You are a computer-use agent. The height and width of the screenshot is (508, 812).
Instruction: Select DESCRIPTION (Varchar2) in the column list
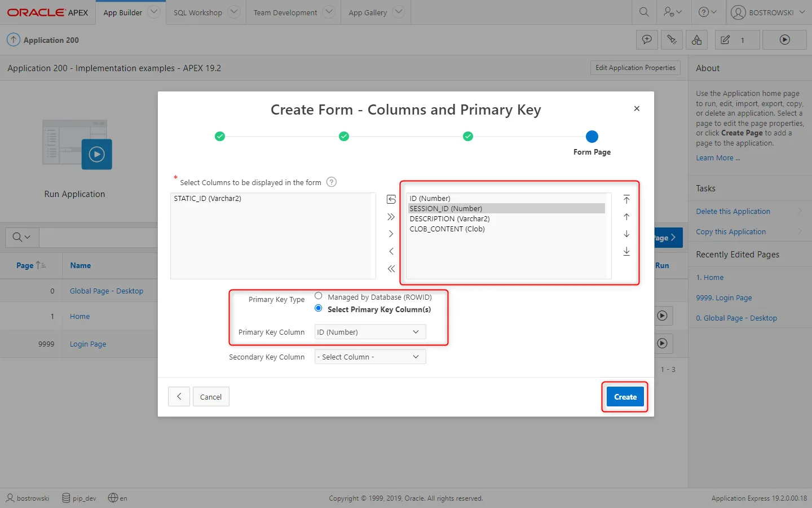pyautogui.click(x=449, y=219)
